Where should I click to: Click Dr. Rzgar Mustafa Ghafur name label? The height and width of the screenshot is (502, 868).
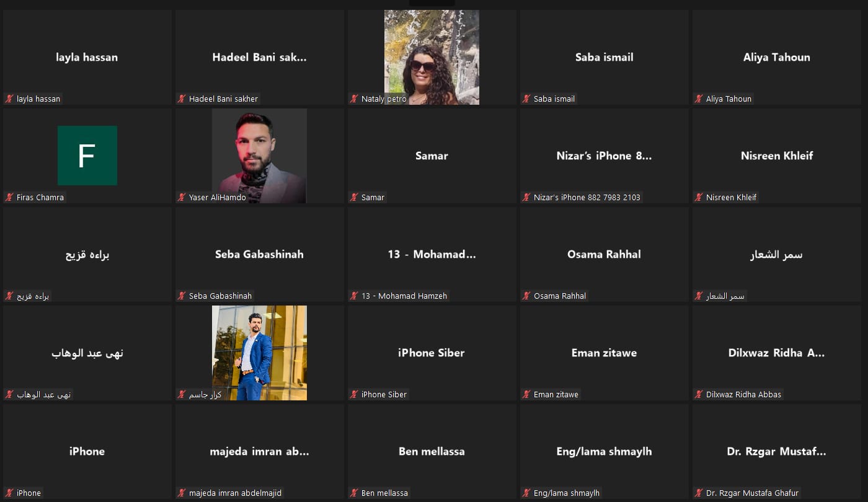[752, 493]
